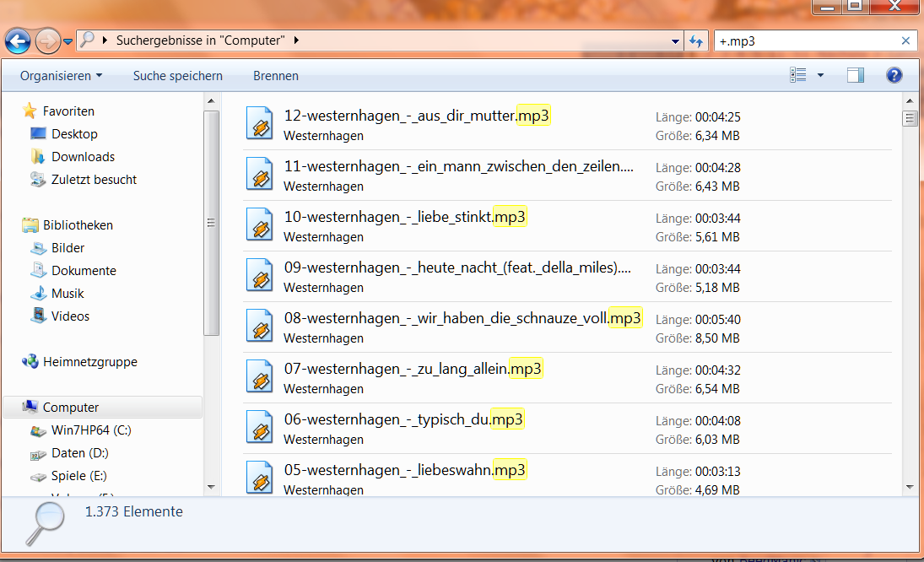The height and width of the screenshot is (562, 924).
Task: Go back with the Back arrow button
Action: [x=18, y=41]
